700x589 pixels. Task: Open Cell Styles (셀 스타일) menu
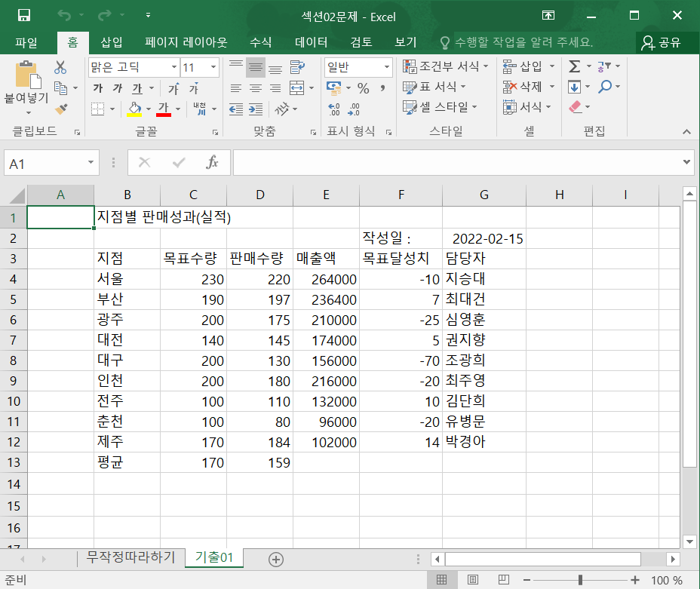[440, 107]
